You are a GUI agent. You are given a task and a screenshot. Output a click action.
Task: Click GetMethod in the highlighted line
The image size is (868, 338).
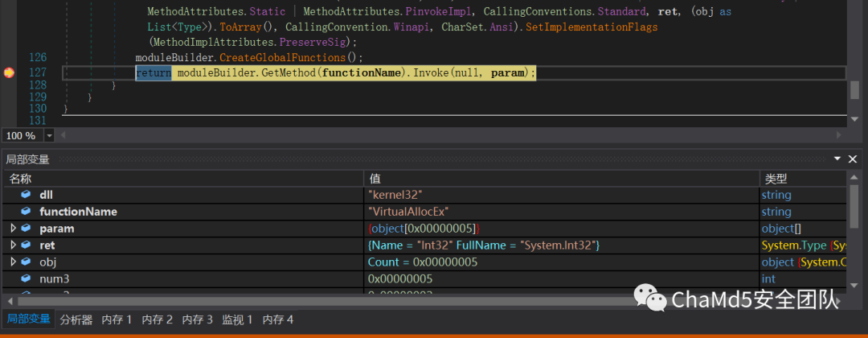[288, 72]
